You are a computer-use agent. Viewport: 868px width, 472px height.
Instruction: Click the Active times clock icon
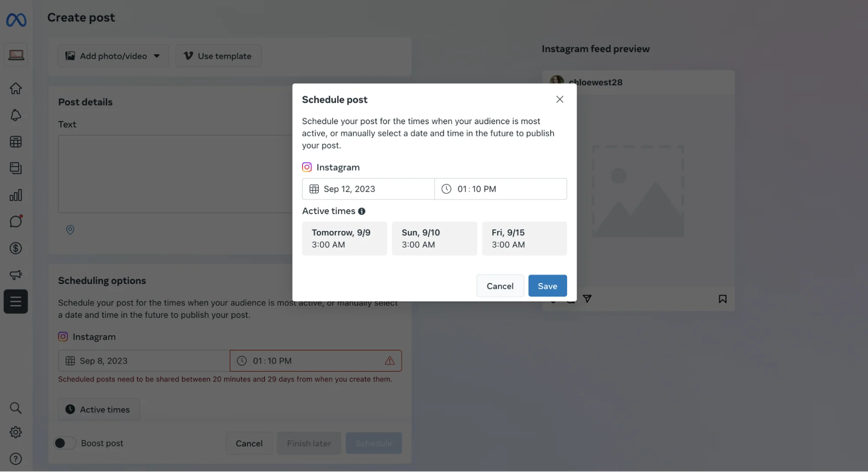point(69,409)
